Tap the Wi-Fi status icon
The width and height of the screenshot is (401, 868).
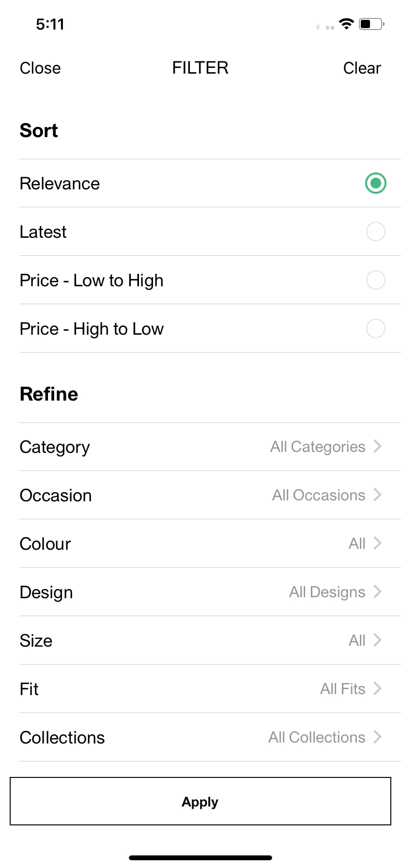[x=347, y=24]
